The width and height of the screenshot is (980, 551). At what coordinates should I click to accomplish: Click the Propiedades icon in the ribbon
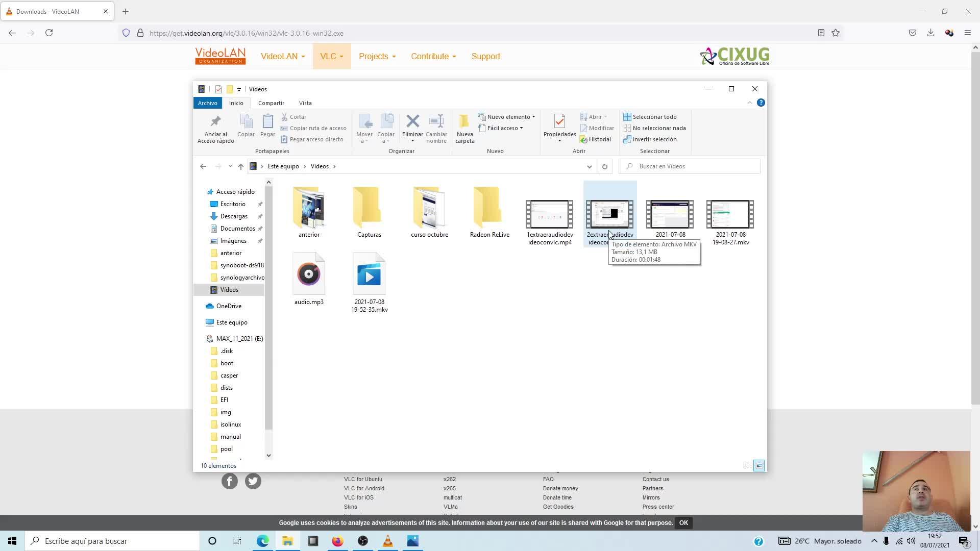559,122
